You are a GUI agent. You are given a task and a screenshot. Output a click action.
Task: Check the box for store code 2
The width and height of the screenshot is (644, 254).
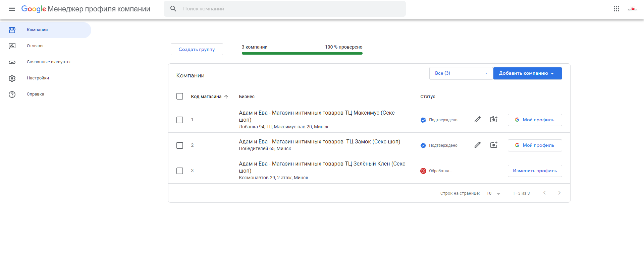(x=180, y=145)
